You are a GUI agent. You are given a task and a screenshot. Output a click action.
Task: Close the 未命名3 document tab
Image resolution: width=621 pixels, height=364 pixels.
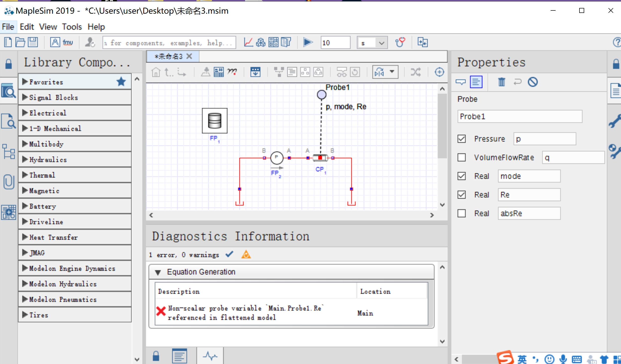coord(189,56)
